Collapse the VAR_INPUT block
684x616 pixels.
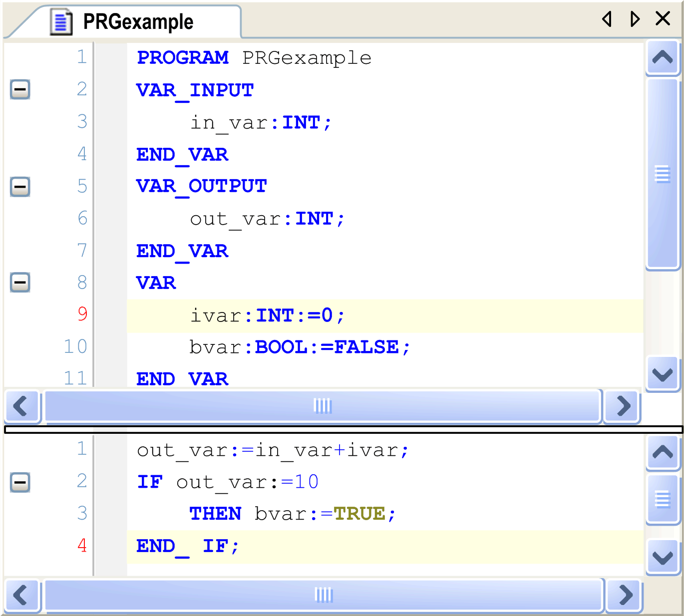pyautogui.click(x=20, y=90)
